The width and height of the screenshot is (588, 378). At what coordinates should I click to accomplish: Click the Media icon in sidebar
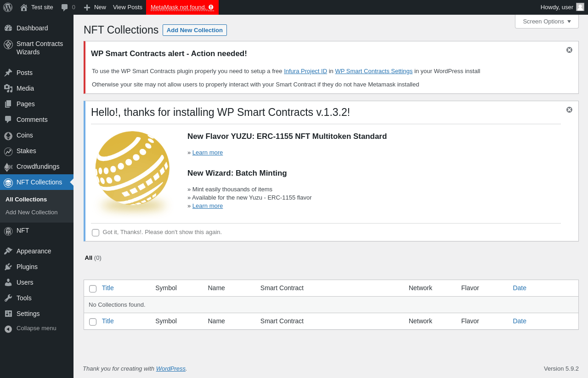8,88
